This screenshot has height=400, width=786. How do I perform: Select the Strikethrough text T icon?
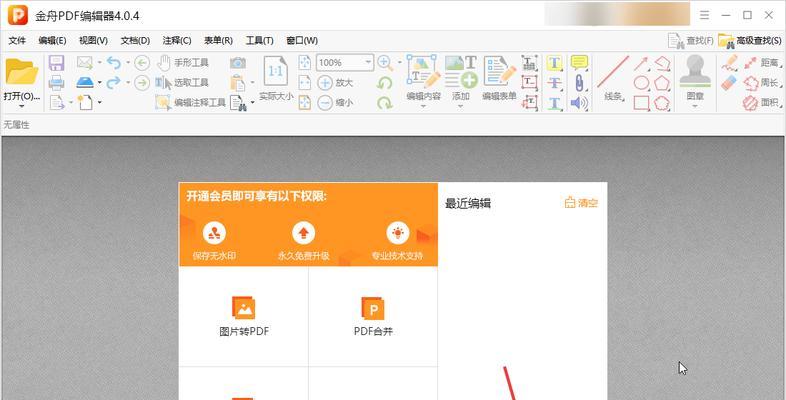tap(554, 83)
